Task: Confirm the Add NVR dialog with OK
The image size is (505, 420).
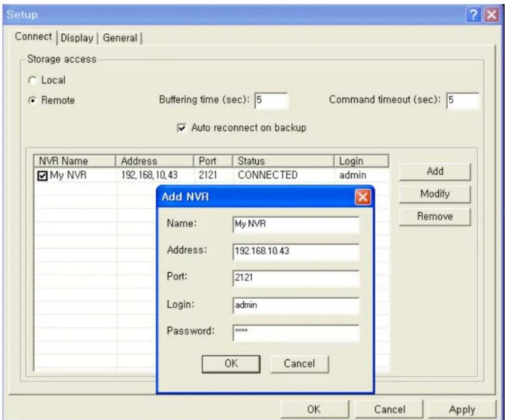Action: (231, 364)
